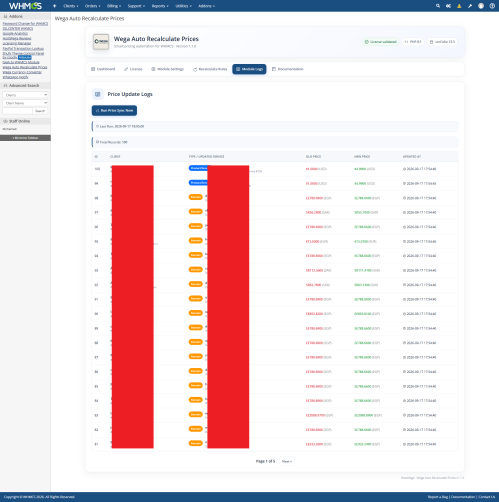
Task: Click the Documentation tab book icon
Action: pyautogui.click(x=274, y=69)
